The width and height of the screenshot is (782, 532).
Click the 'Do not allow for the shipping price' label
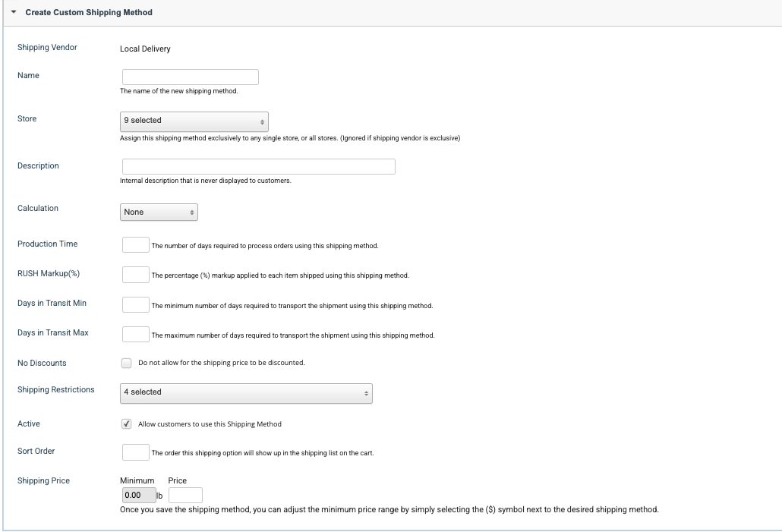tap(222, 363)
